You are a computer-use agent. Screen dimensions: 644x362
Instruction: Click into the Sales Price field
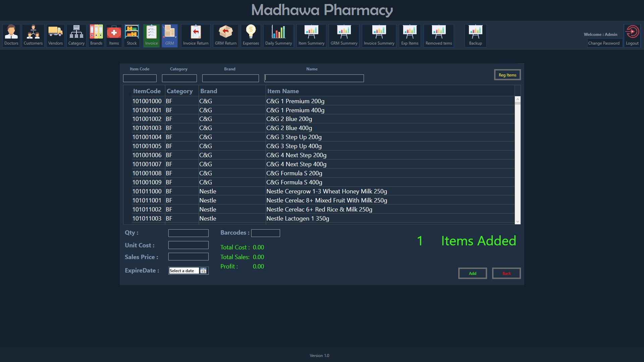click(189, 257)
